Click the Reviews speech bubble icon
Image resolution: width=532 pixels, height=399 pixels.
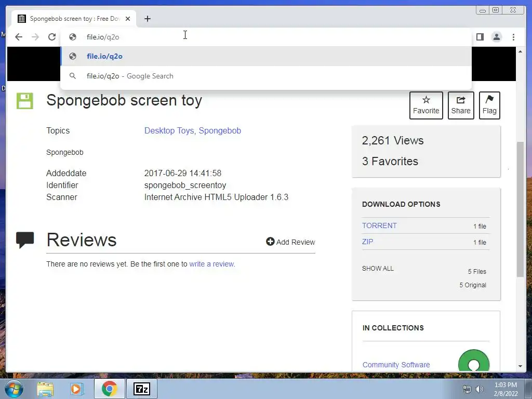(x=25, y=240)
